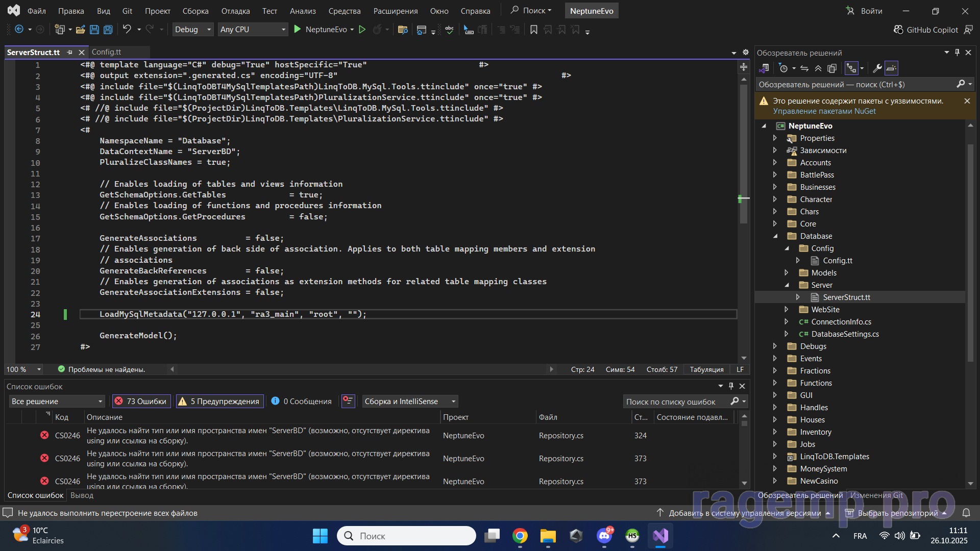Click the Undo arrow icon

coord(127,30)
